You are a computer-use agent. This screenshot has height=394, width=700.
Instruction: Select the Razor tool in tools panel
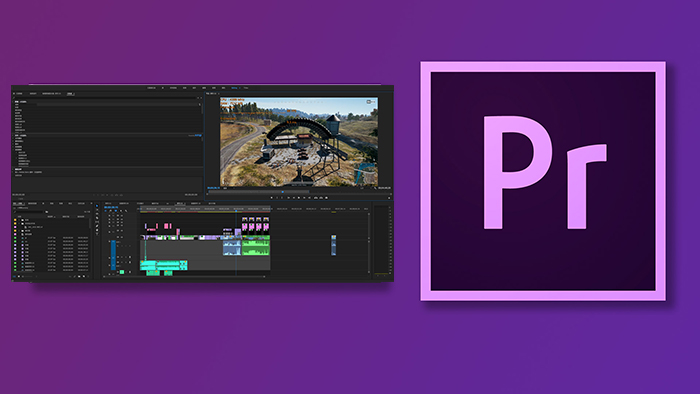[97, 218]
